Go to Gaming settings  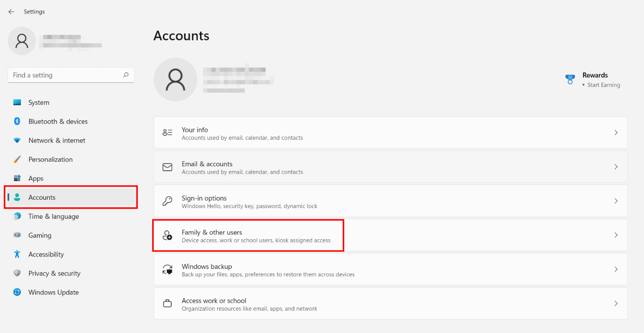click(x=71, y=235)
